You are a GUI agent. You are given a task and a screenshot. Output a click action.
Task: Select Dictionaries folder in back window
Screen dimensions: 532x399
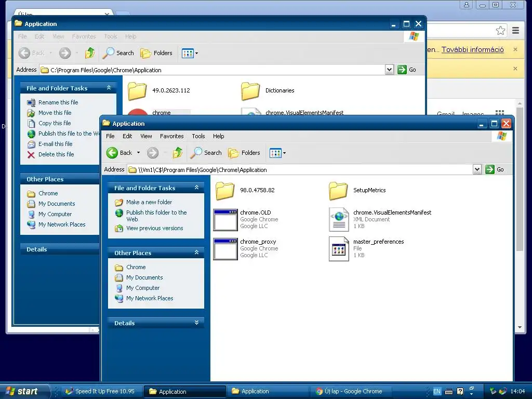point(268,90)
